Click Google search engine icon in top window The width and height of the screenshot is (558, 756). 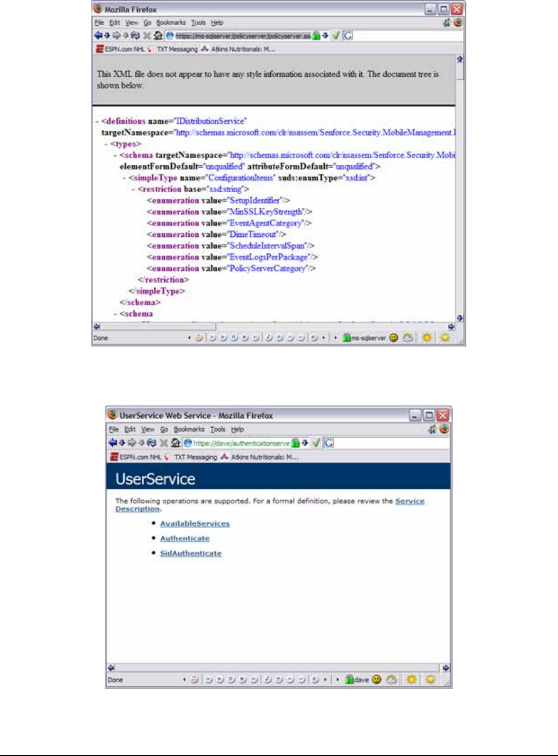348,35
